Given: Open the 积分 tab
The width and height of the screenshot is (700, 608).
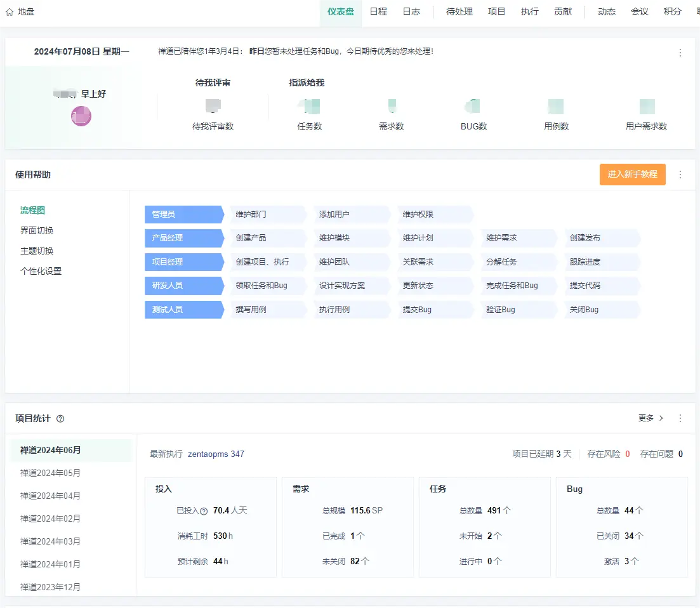Looking at the screenshot, I should coord(672,12).
